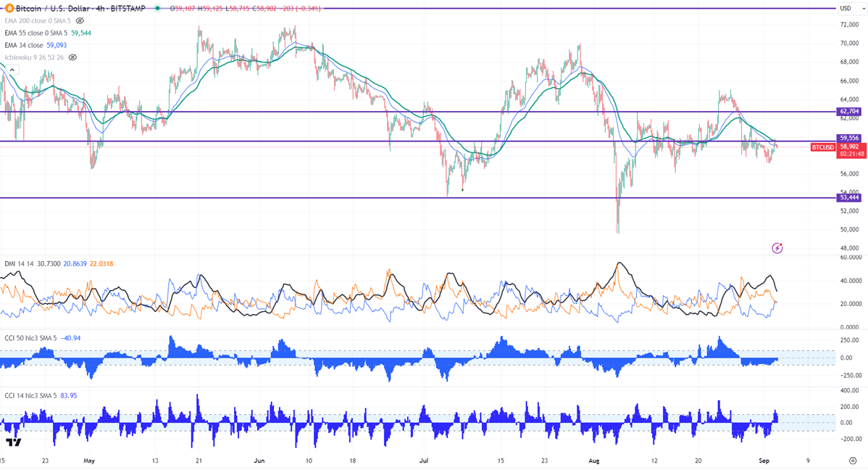This screenshot has height=470, width=868.
Task: Open the USD currency dropdown
Action: point(848,8)
